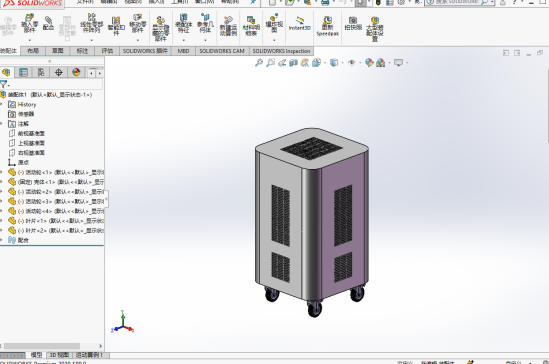This screenshot has height=364, width=549.
Task: Click Update Speedpak tool
Action: pos(327,26)
